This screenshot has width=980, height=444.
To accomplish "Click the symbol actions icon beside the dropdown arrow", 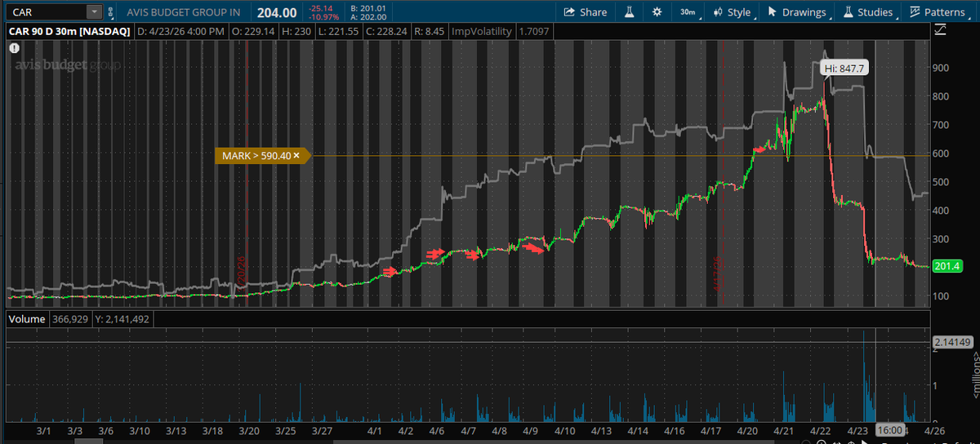I will (110, 12).
